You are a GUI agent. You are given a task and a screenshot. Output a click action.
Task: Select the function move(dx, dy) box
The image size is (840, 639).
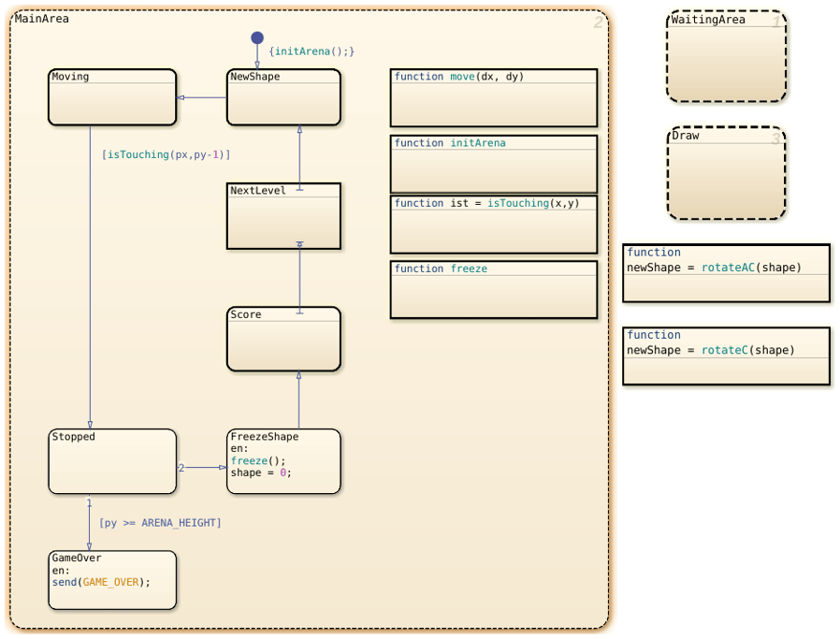point(493,97)
